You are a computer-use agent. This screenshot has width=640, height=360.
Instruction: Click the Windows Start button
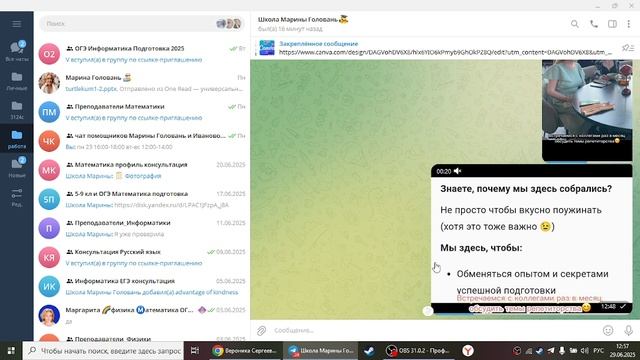pos(11,351)
